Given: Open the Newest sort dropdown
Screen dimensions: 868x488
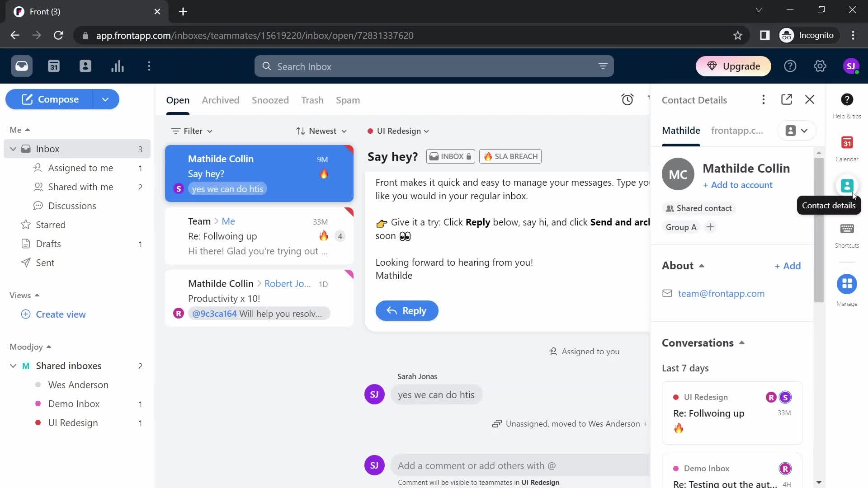Looking at the screenshot, I should click(321, 131).
